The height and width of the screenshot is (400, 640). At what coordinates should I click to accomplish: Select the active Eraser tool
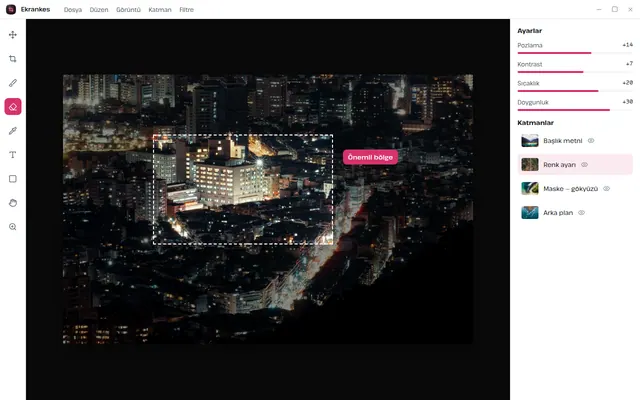pyautogui.click(x=13, y=107)
